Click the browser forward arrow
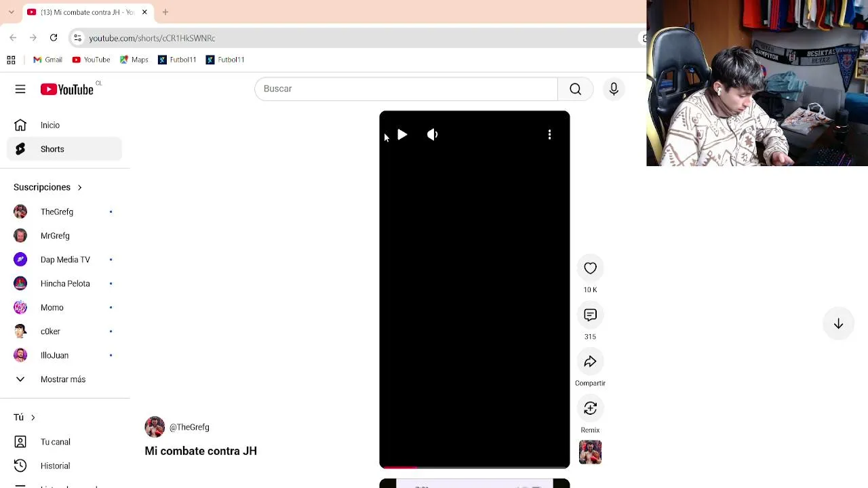 click(33, 38)
